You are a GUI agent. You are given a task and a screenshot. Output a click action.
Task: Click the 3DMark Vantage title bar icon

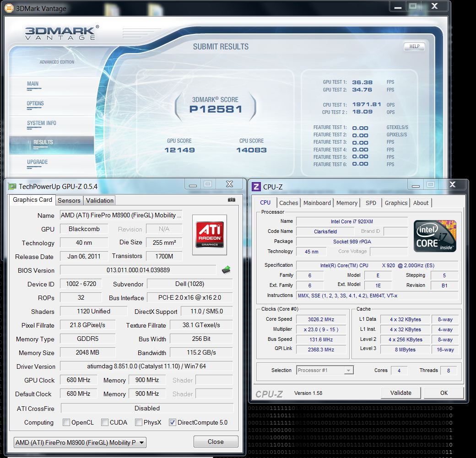[9, 8]
